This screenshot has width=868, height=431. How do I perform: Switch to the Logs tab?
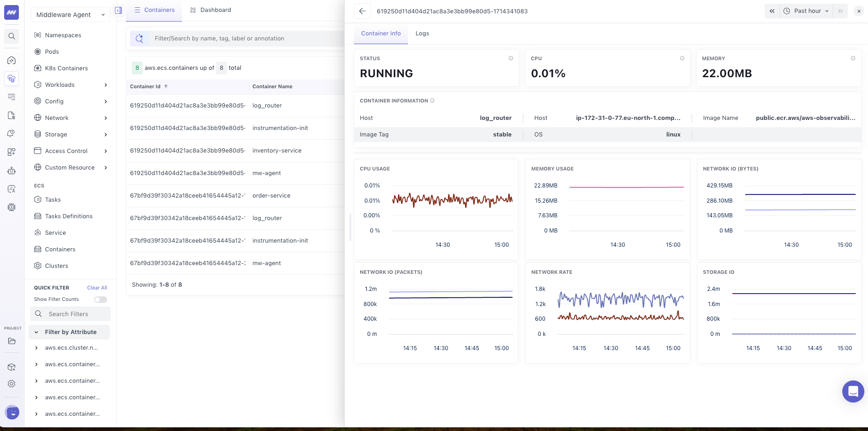tap(422, 34)
